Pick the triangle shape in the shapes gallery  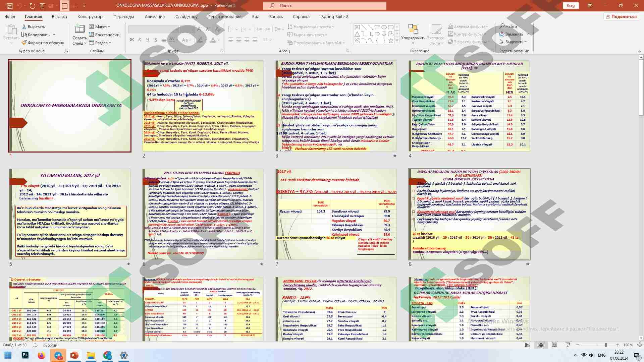[x=357, y=34]
